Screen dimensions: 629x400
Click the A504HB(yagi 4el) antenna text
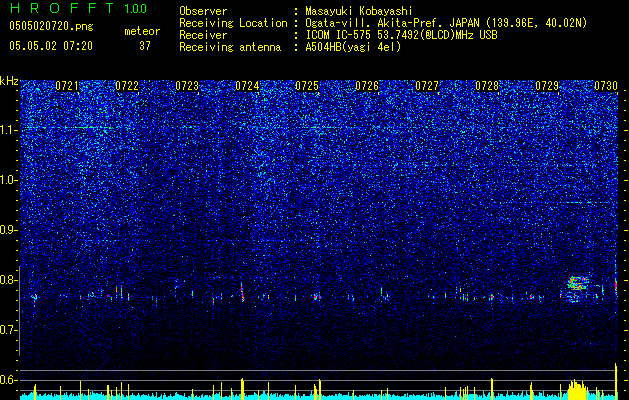coord(353,47)
